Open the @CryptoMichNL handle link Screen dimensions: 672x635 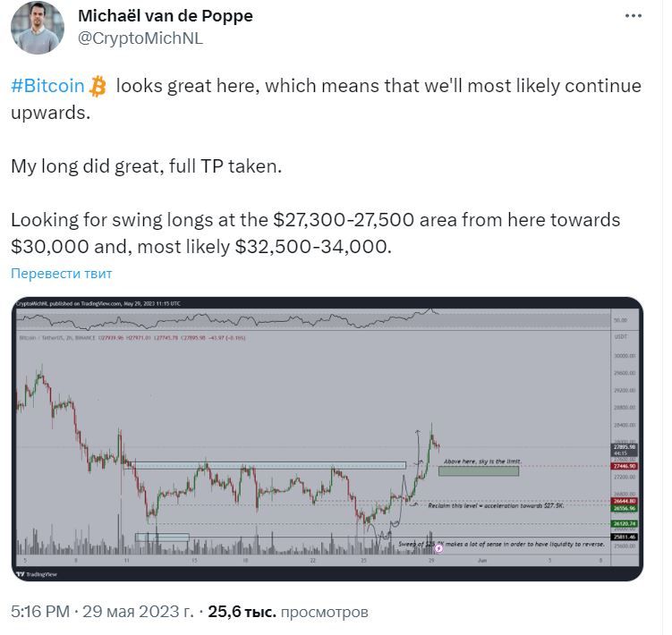point(140,38)
